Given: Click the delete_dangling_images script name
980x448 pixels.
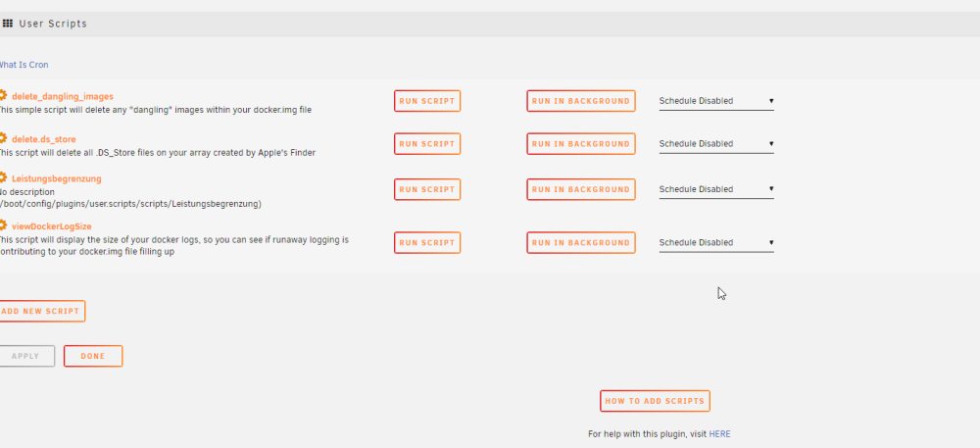Looking at the screenshot, I should [x=63, y=97].
